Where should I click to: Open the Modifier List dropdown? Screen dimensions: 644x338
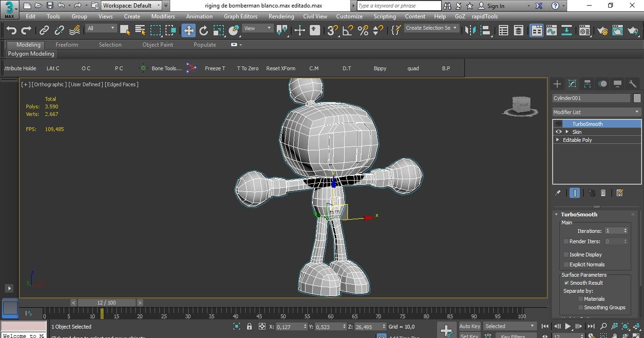pyautogui.click(x=597, y=112)
